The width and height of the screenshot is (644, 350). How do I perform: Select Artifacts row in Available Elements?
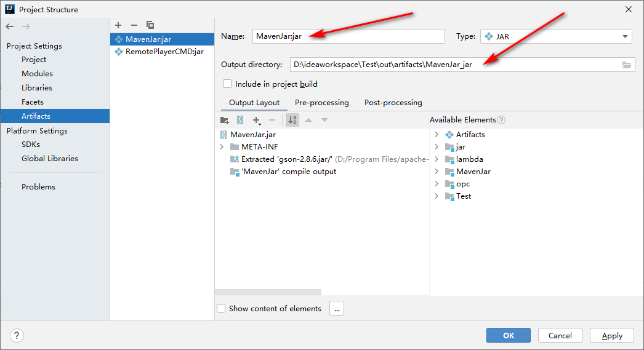[x=465, y=135]
